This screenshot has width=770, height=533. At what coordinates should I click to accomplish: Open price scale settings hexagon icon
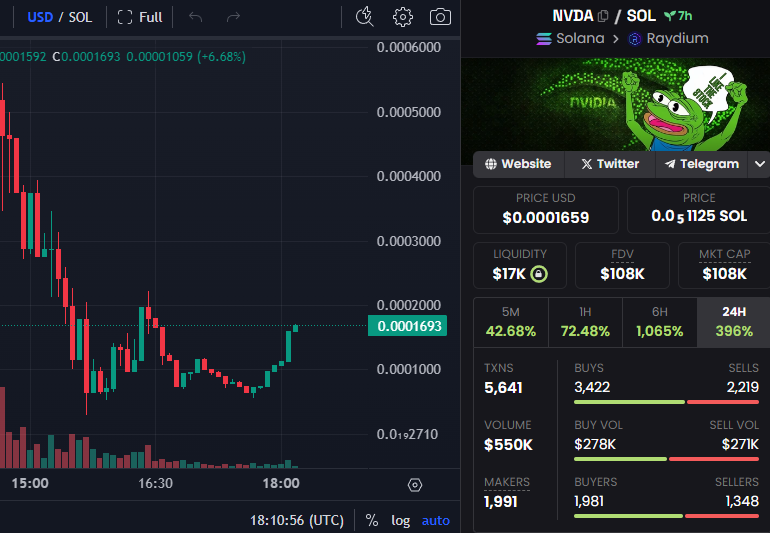(x=415, y=485)
